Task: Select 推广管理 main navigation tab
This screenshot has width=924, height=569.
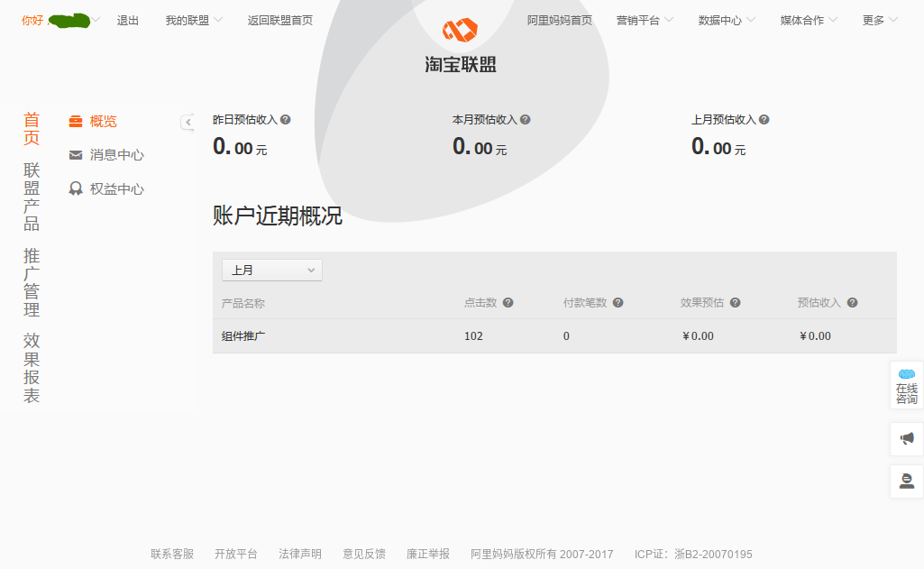Action: (32, 282)
